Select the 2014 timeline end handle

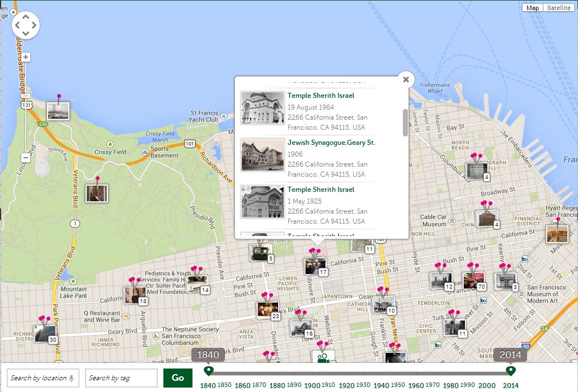tap(510, 370)
